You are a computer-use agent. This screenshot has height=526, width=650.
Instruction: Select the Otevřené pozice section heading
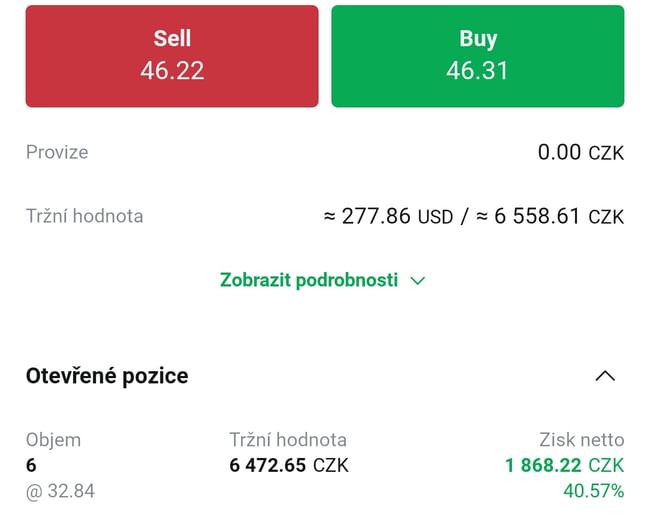pyautogui.click(x=107, y=376)
